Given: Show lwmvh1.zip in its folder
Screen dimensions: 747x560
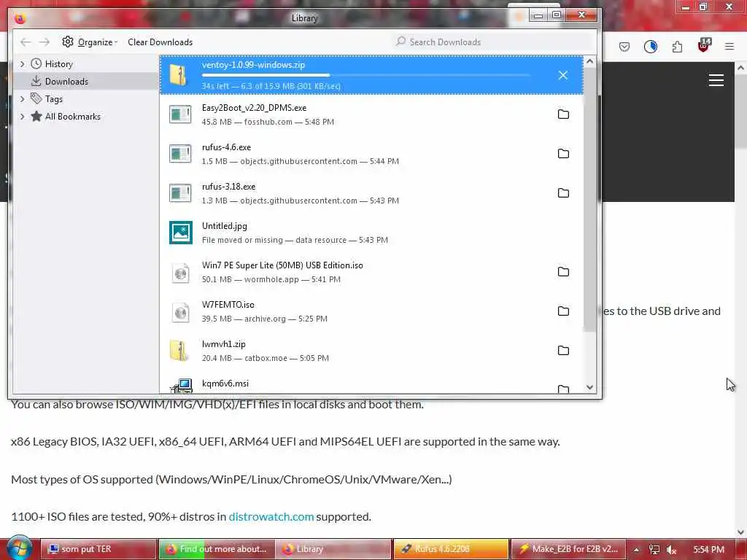Looking at the screenshot, I should [563, 351].
